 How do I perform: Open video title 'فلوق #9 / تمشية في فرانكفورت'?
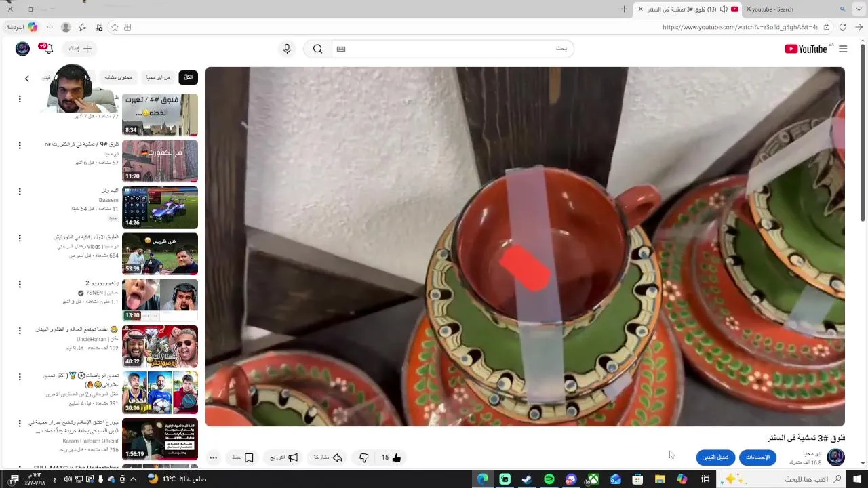(x=81, y=144)
